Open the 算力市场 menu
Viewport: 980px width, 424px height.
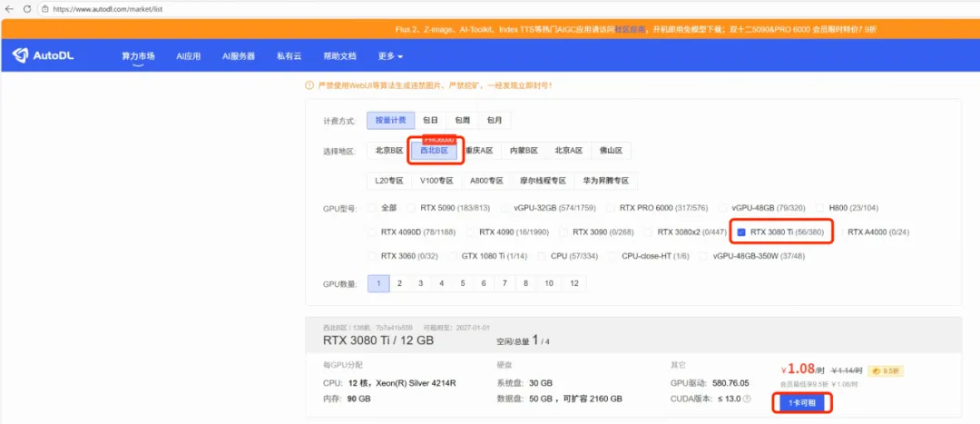click(138, 56)
